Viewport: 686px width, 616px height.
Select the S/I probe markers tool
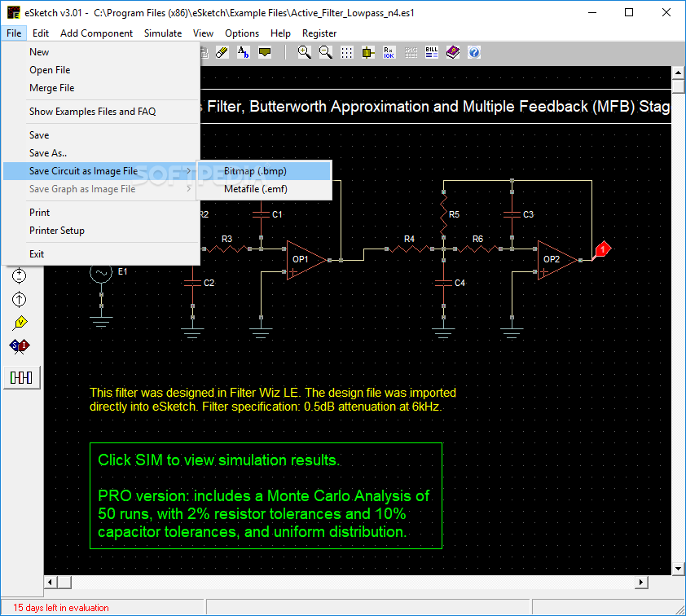tap(20, 346)
